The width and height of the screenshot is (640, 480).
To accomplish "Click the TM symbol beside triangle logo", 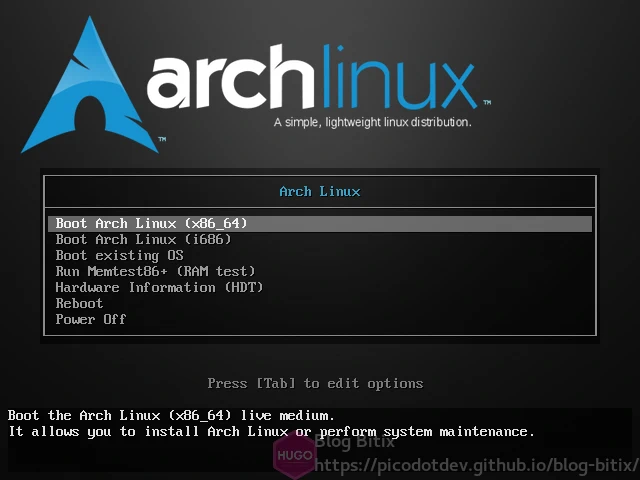I will [x=161, y=138].
